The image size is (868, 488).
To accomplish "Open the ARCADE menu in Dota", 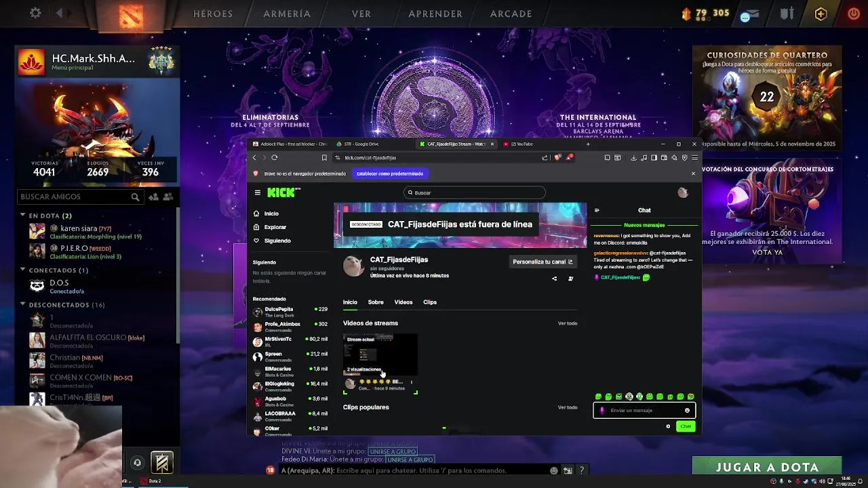I will pos(511,14).
